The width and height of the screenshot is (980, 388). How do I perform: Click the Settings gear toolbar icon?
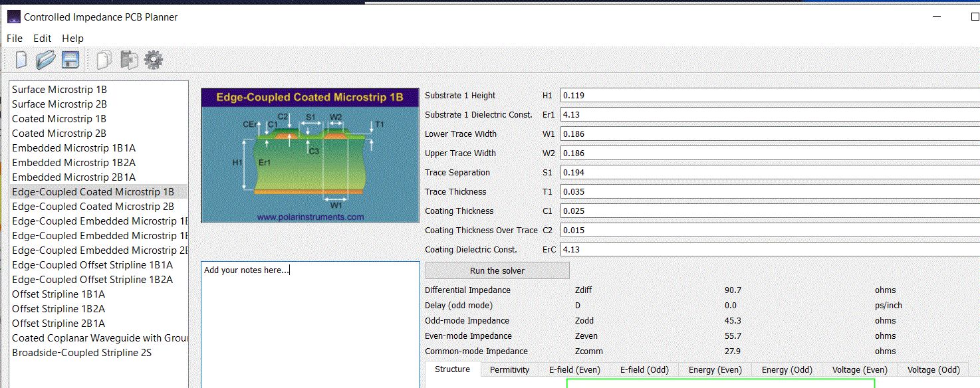154,60
